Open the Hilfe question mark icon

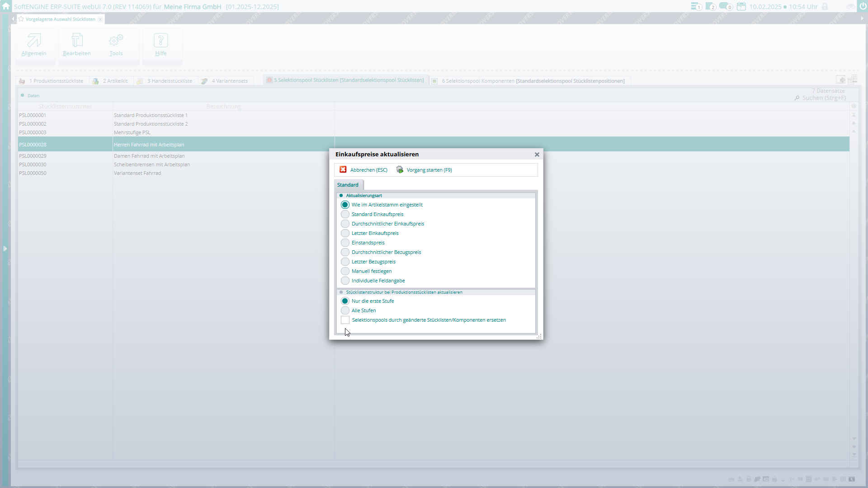click(161, 41)
